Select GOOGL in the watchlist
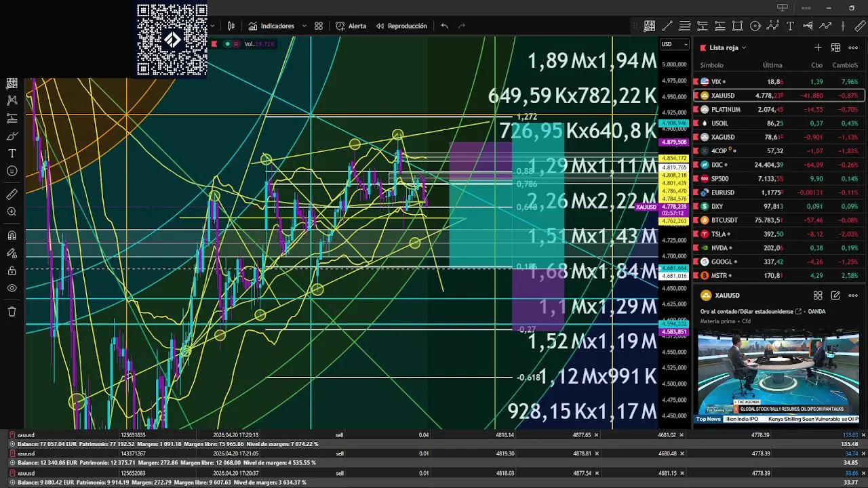Screen dimensions: 868x488 tap(779, 262)
